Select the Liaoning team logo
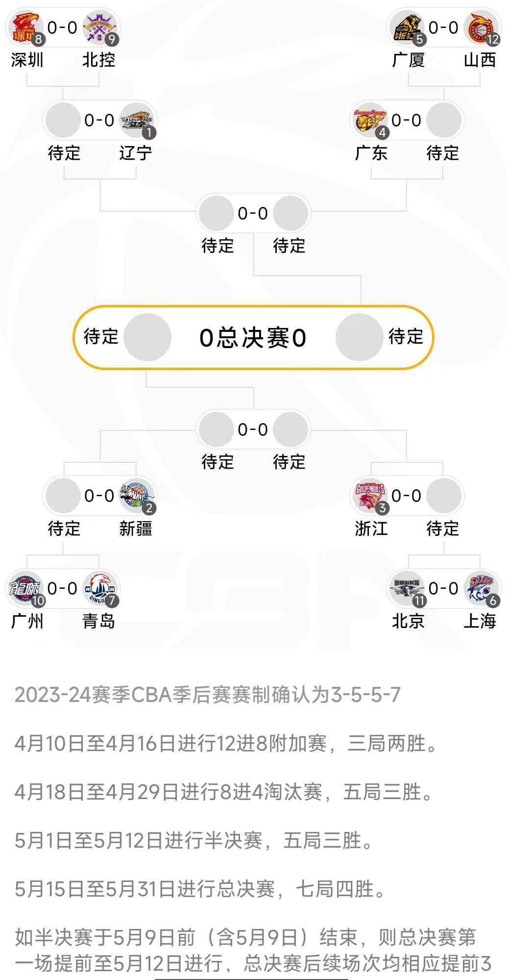The image size is (508, 980). coord(137,121)
